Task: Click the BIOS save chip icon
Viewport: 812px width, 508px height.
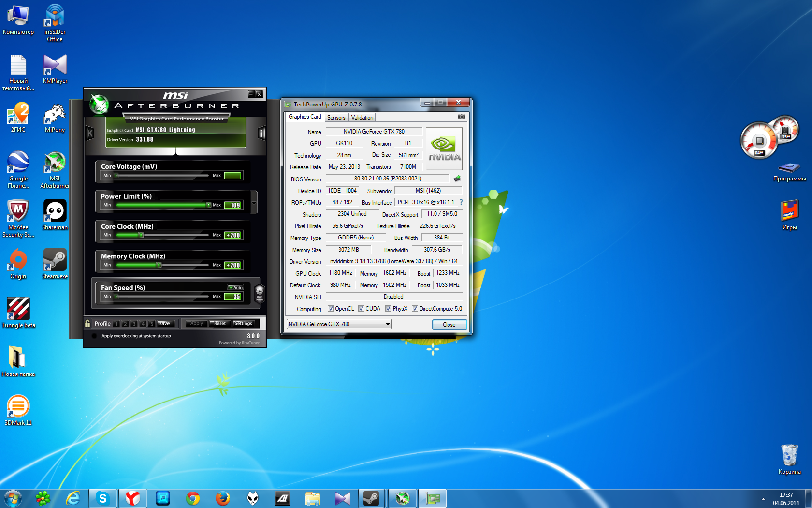Action: click(457, 179)
